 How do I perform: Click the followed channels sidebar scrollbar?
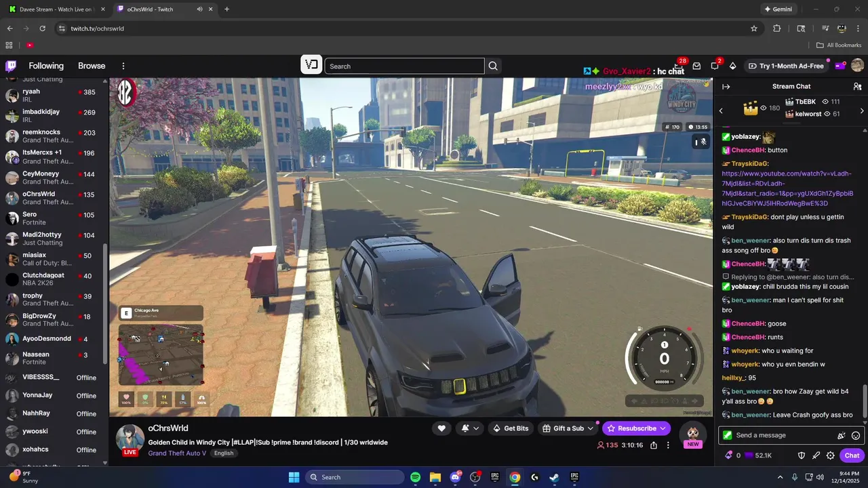(104, 305)
